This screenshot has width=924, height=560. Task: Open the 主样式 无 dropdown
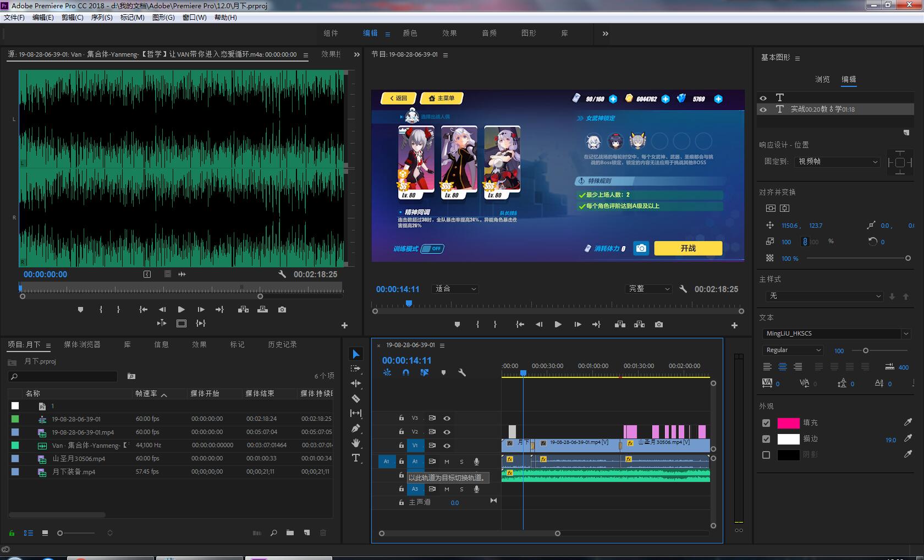click(824, 296)
